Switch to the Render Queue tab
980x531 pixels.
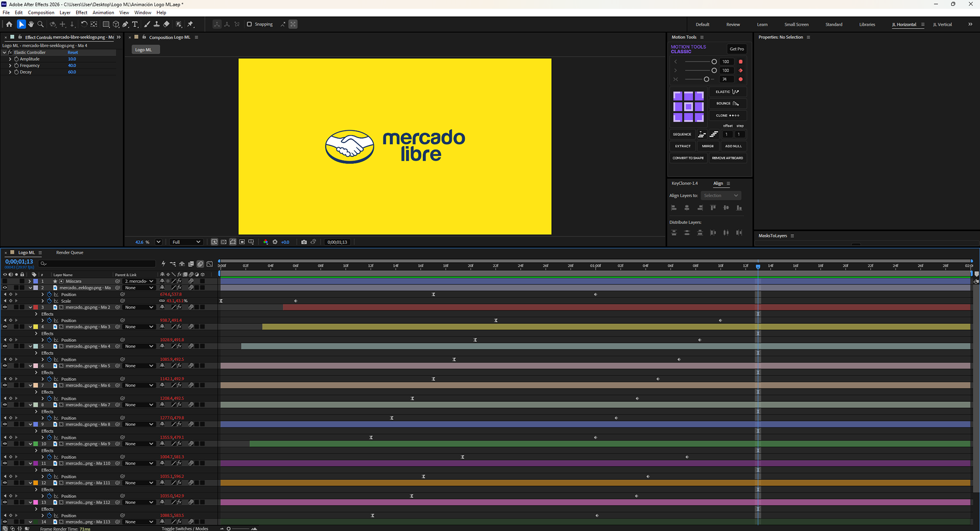(x=69, y=252)
